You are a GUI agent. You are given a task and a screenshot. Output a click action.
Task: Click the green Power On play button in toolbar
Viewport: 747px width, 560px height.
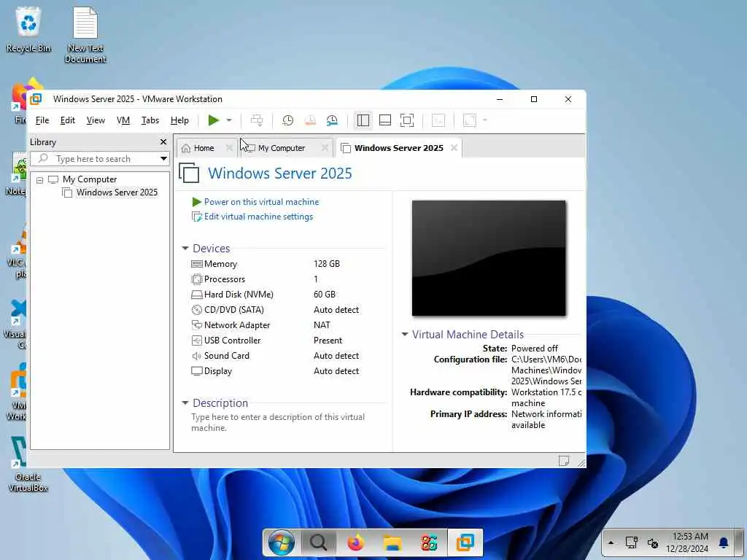214,120
